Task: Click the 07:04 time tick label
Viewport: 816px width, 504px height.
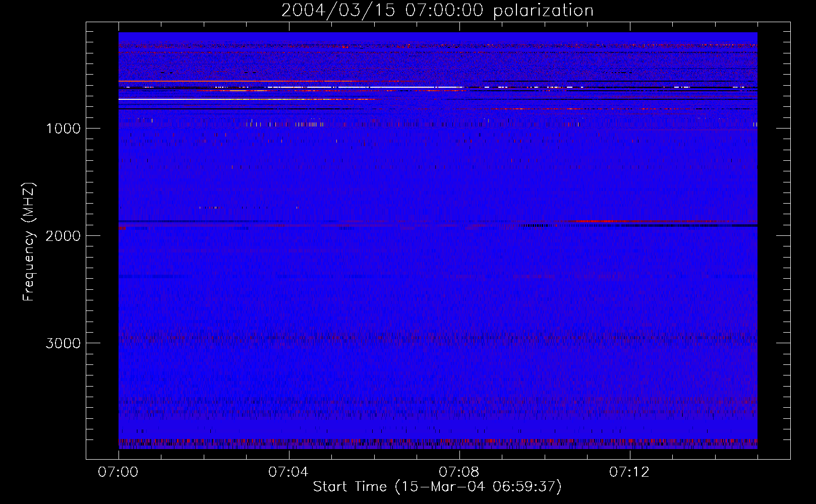Action: coord(288,472)
